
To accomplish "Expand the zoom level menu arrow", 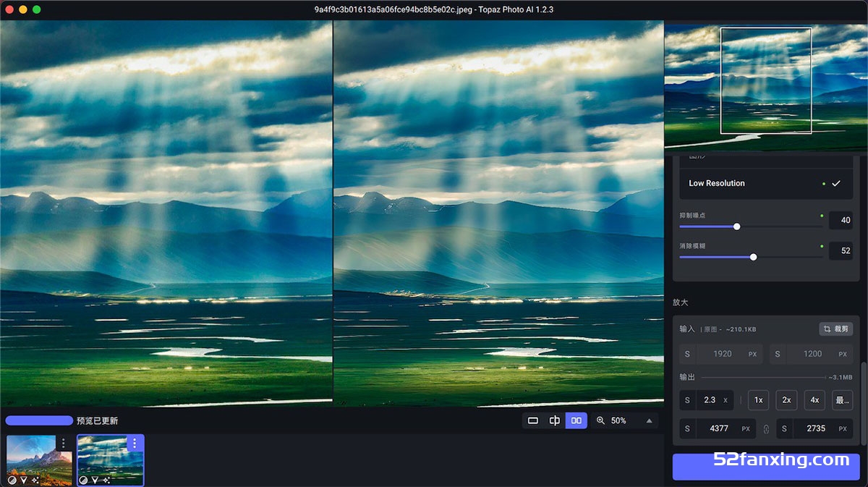I will pyautogui.click(x=649, y=420).
